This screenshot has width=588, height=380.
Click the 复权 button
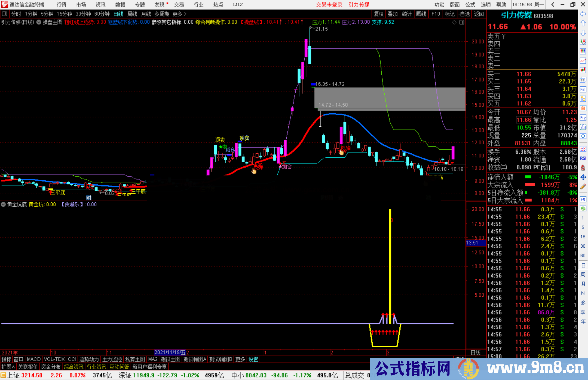[x=378, y=14]
